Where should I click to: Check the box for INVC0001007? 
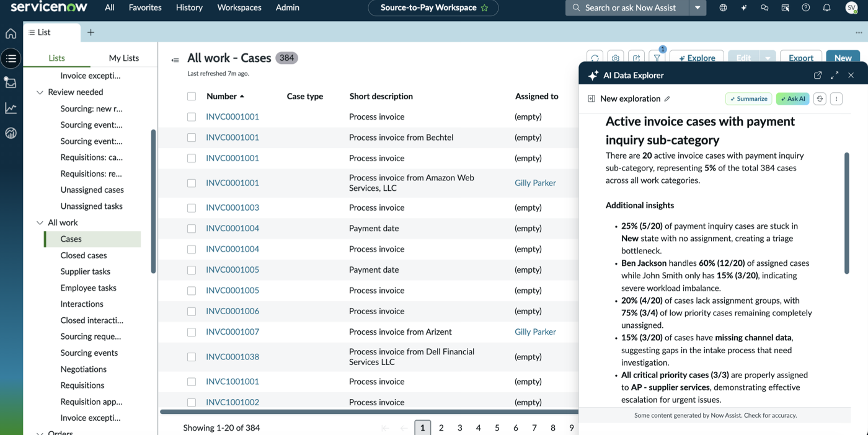pyautogui.click(x=192, y=332)
